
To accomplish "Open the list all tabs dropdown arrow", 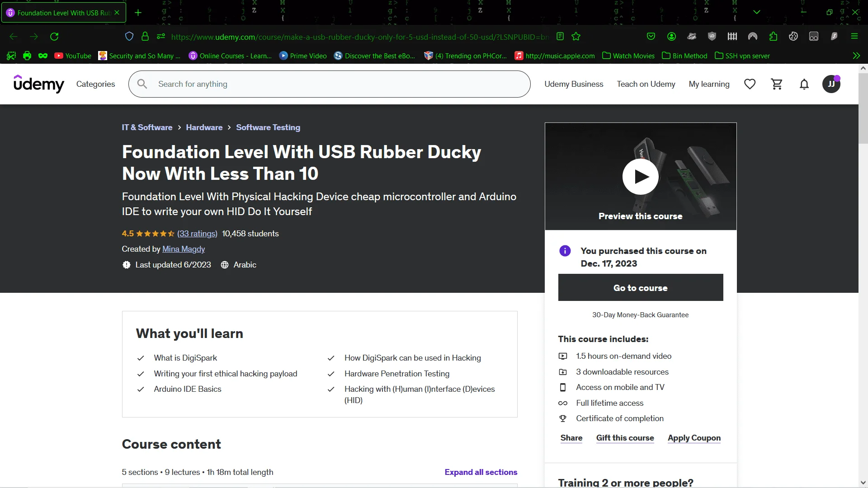I will 757,12.
